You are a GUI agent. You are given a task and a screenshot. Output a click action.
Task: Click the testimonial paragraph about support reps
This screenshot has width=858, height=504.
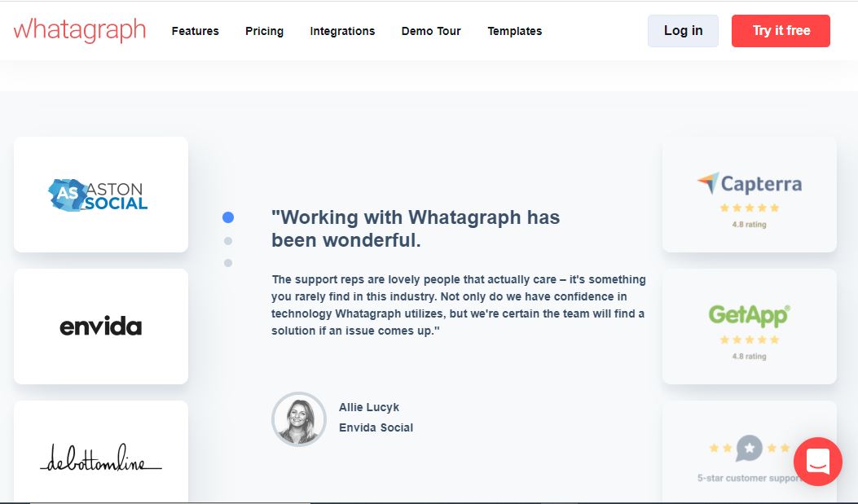click(x=459, y=305)
